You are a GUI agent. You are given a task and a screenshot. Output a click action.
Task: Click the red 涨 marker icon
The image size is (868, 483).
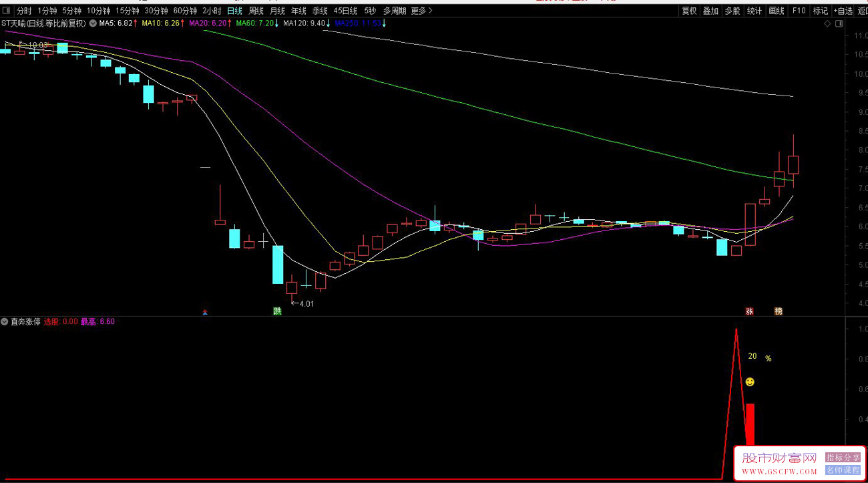pyautogui.click(x=749, y=311)
